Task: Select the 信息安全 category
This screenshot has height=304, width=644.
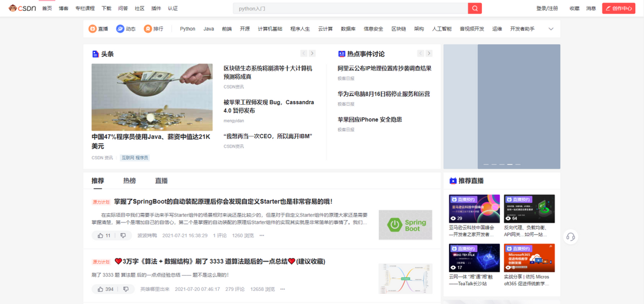Action: [374, 29]
